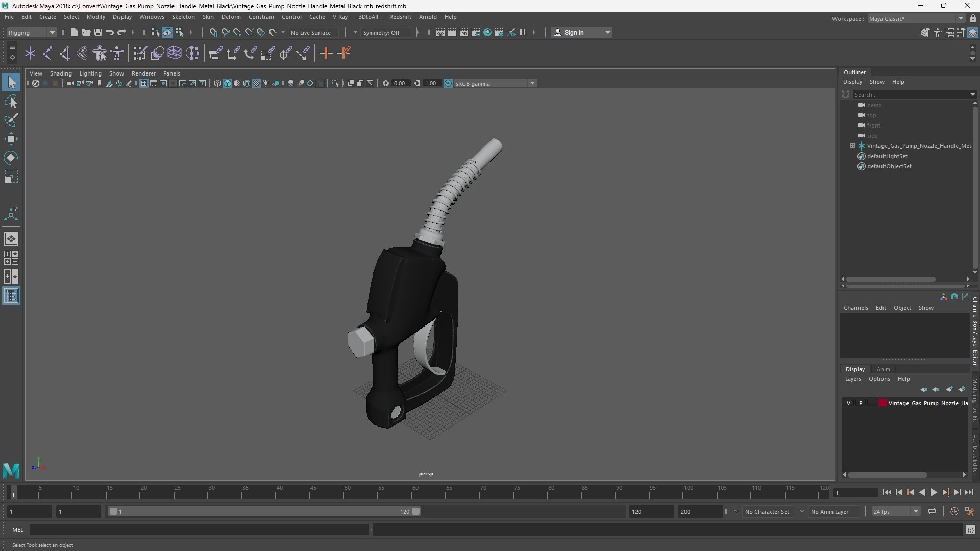This screenshot has width=980, height=551.
Task: Click the Open Scene folder icon
Action: (x=86, y=32)
